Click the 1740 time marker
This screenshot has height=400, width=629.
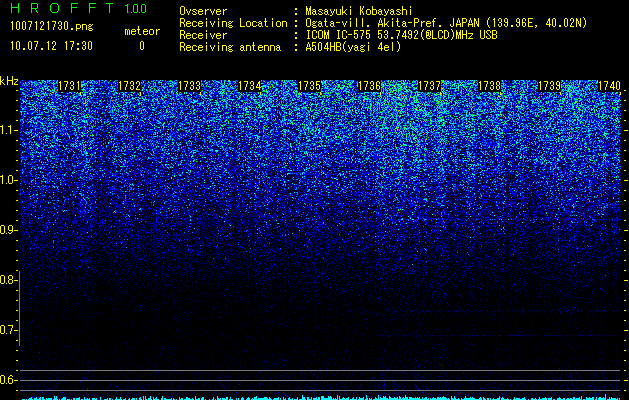[x=609, y=86]
